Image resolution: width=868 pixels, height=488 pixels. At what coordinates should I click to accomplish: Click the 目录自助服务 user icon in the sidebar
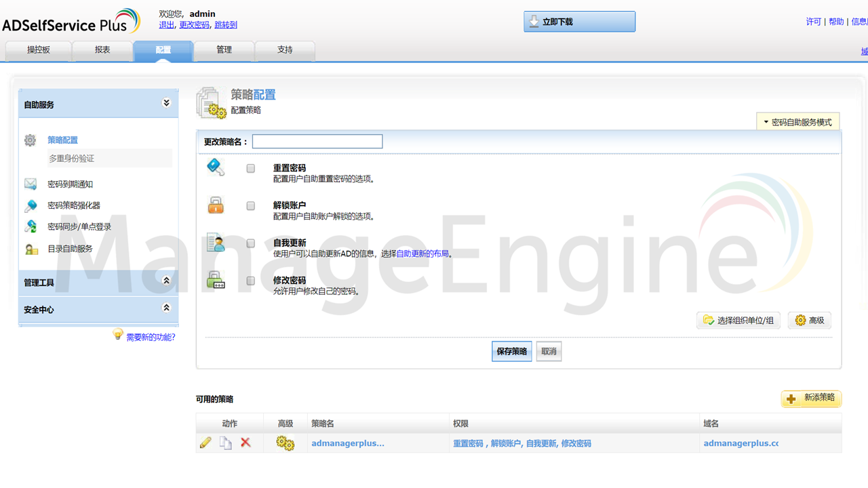[30, 247]
